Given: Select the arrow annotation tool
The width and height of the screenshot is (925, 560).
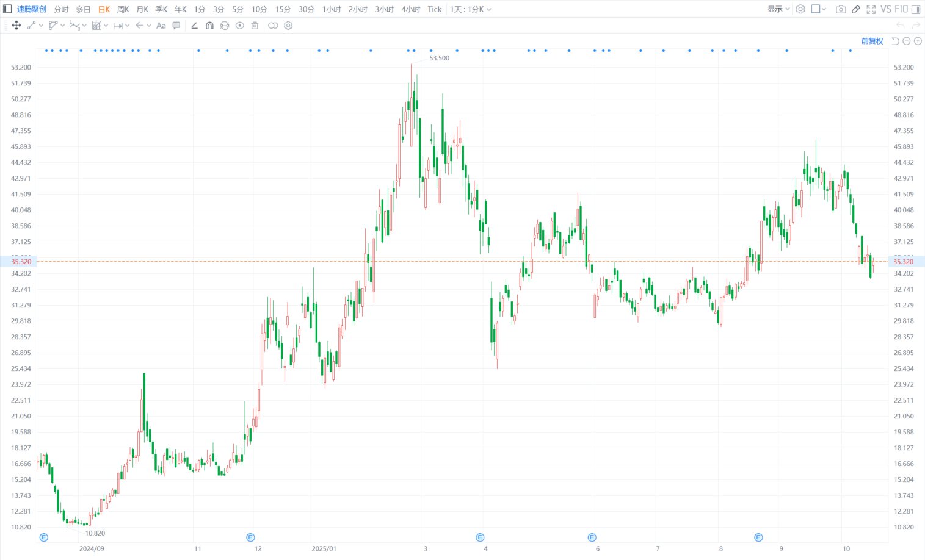Looking at the screenshot, I should click(139, 26).
